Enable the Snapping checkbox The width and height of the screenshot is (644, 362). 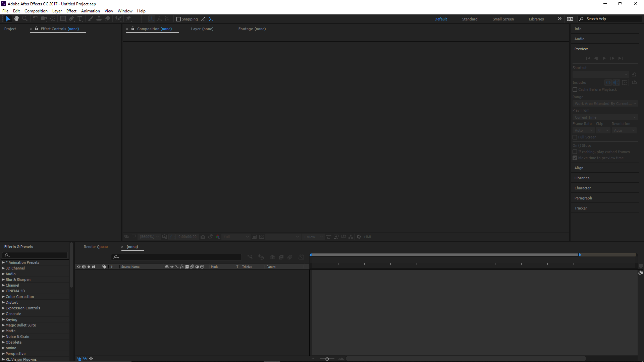[178, 19]
